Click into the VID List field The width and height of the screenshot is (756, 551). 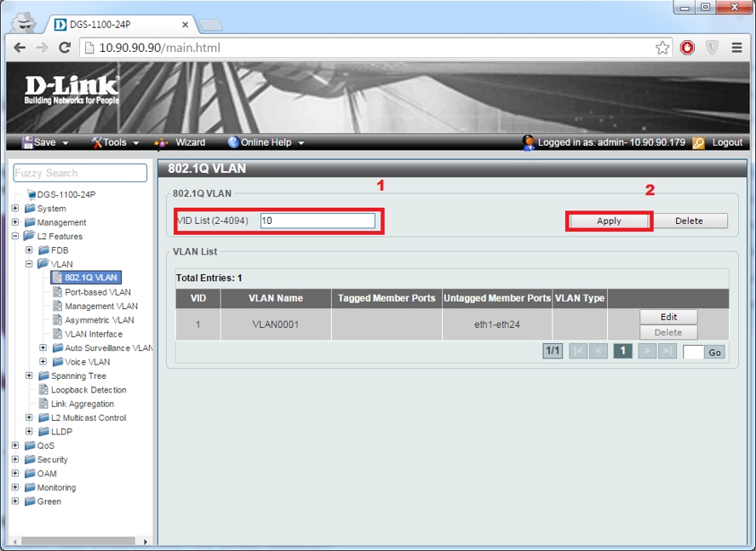point(318,221)
